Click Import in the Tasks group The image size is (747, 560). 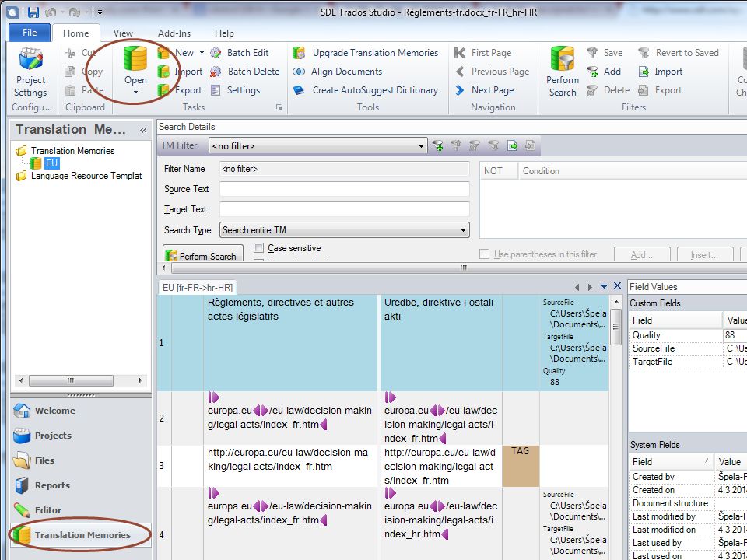[180, 72]
